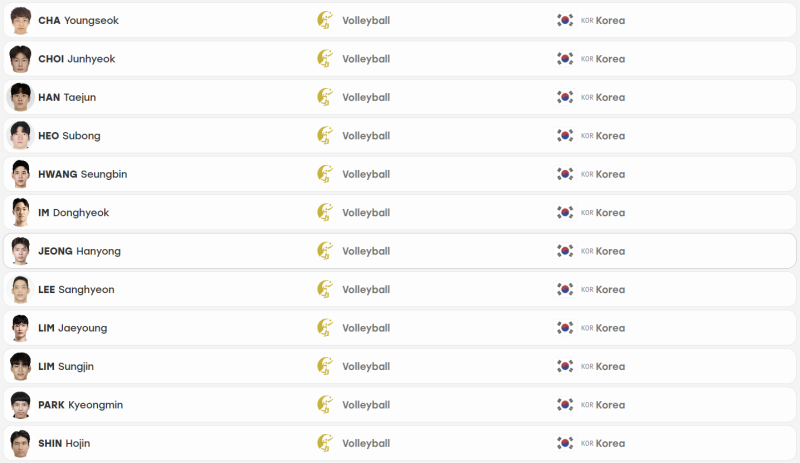Screen dimensions: 800x463
Task: Click the Korea flag icon in IM Donghyeok's row
Action: pyautogui.click(x=565, y=212)
